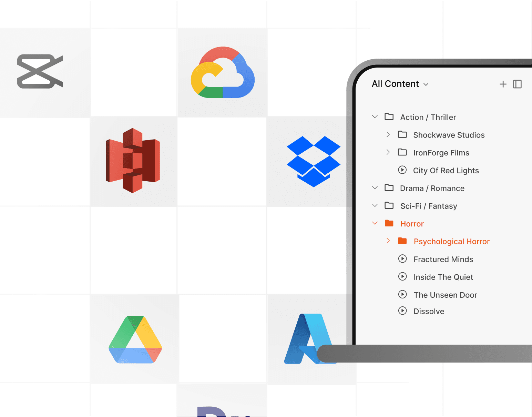532x417 pixels.
Task: Expand the Shockwave Studios chevron
Action: pos(388,134)
